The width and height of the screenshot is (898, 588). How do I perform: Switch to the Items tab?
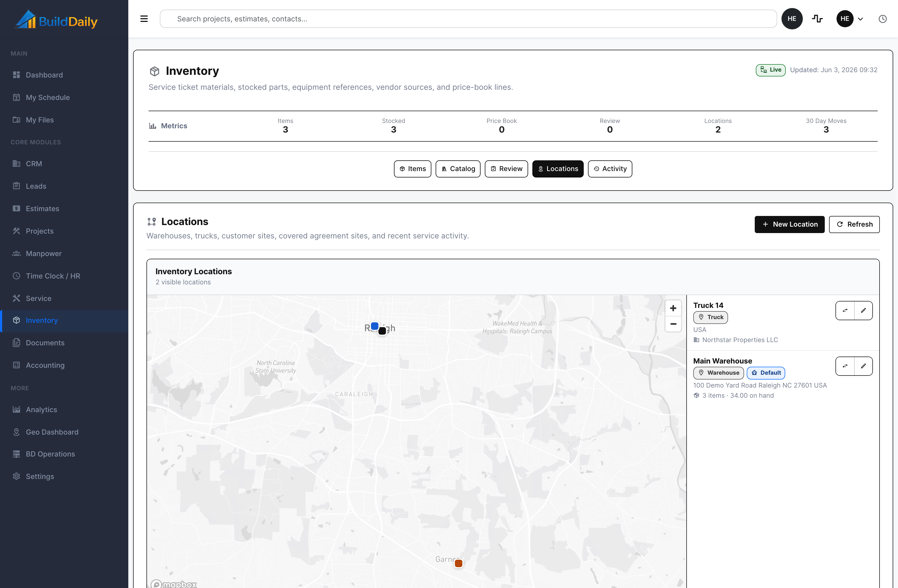point(412,169)
